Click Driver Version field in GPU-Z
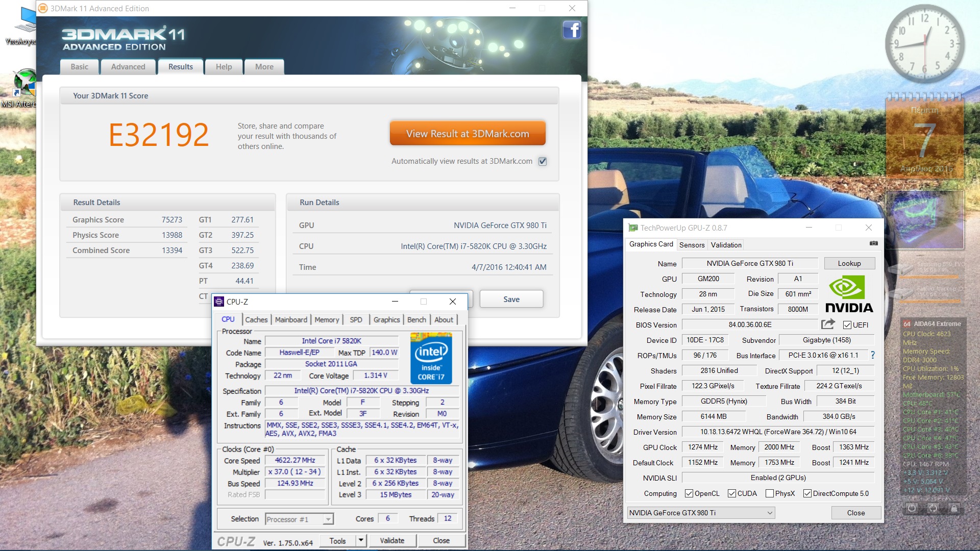This screenshot has width=980, height=551. (778, 432)
